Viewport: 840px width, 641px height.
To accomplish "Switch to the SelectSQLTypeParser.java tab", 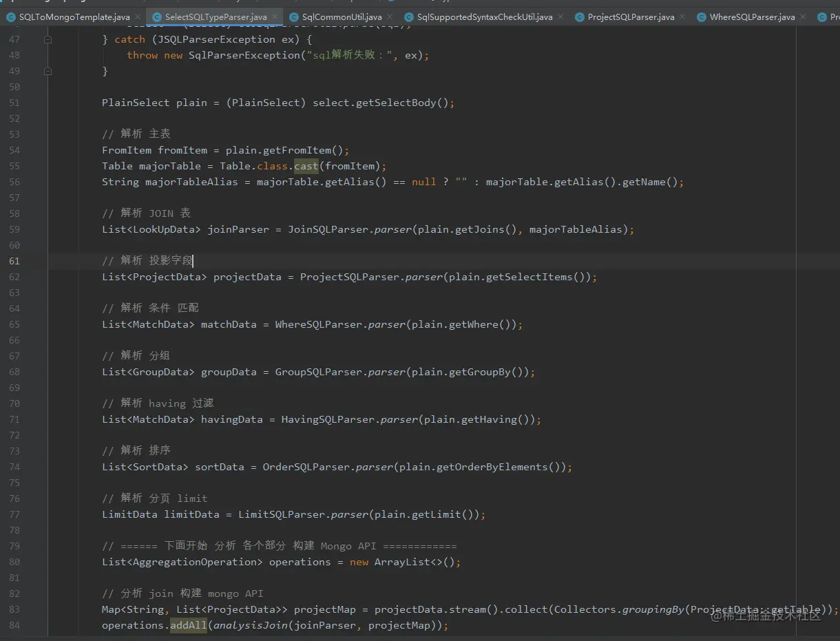I will [216, 17].
